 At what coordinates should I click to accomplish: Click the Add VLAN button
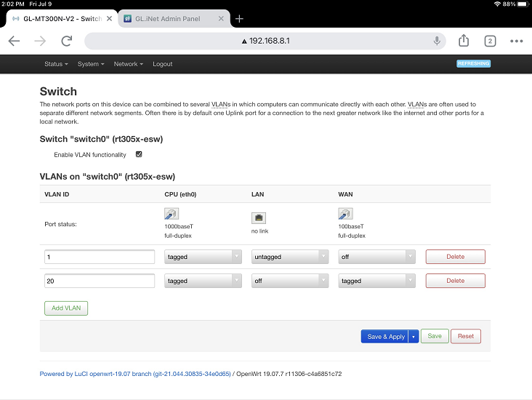66,308
